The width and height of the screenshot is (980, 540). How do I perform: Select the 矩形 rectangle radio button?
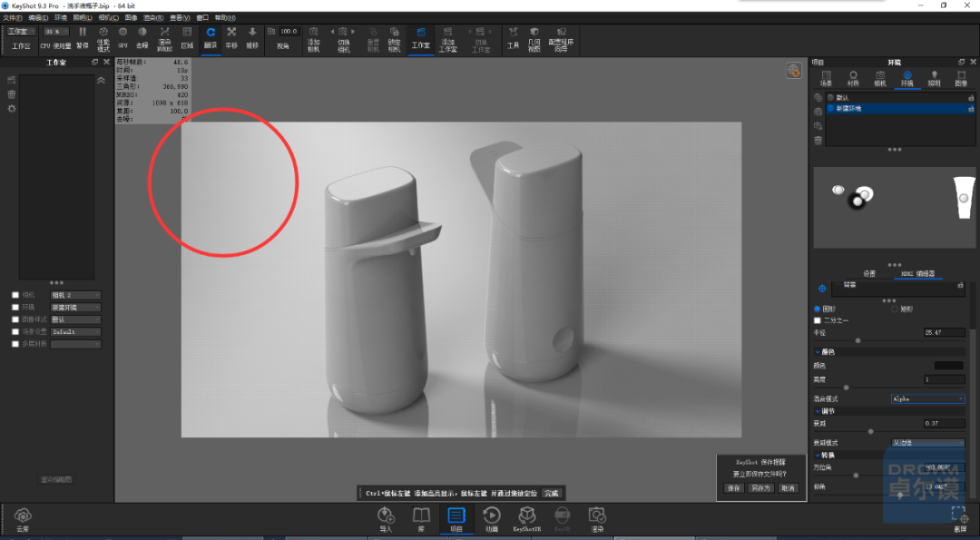point(895,309)
